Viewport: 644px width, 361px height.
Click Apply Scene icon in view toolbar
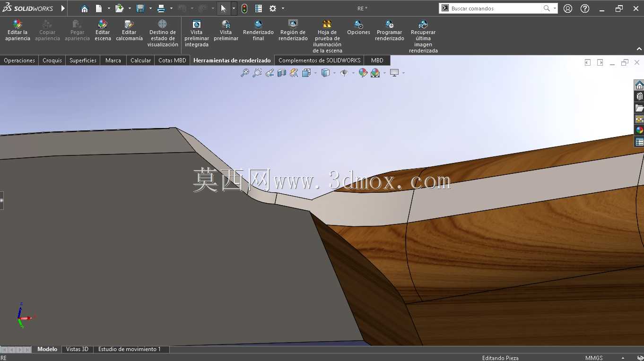[375, 73]
